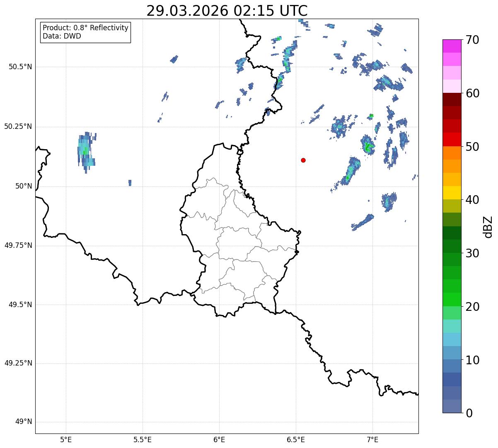This screenshot has height=448, width=498.
Task: Click the red station marker dot
Action: point(303,160)
